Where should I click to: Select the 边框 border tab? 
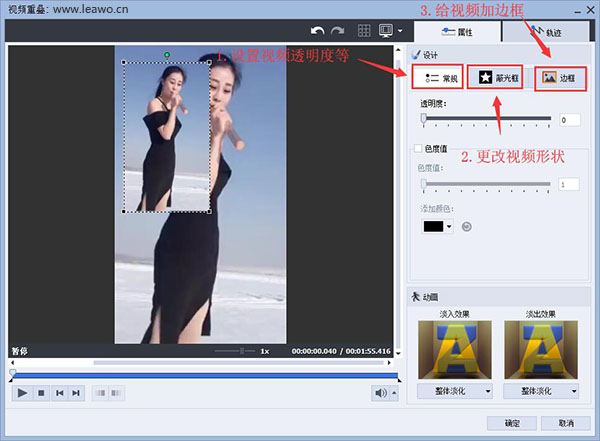point(560,78)
